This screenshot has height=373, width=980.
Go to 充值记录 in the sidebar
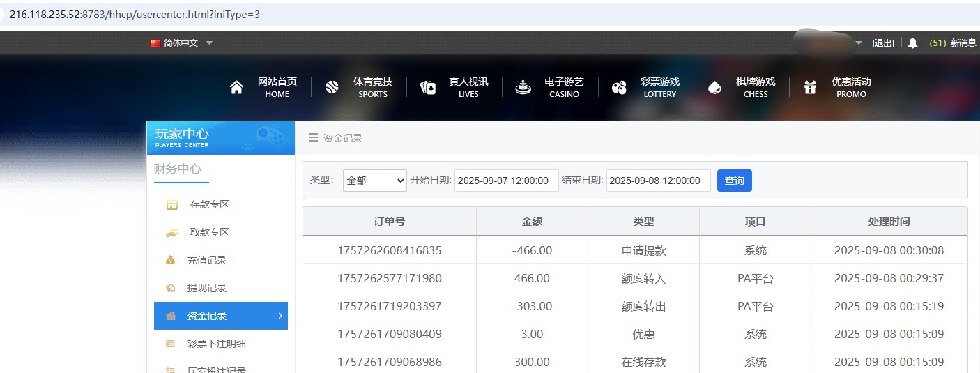click(x=206, y=260)
